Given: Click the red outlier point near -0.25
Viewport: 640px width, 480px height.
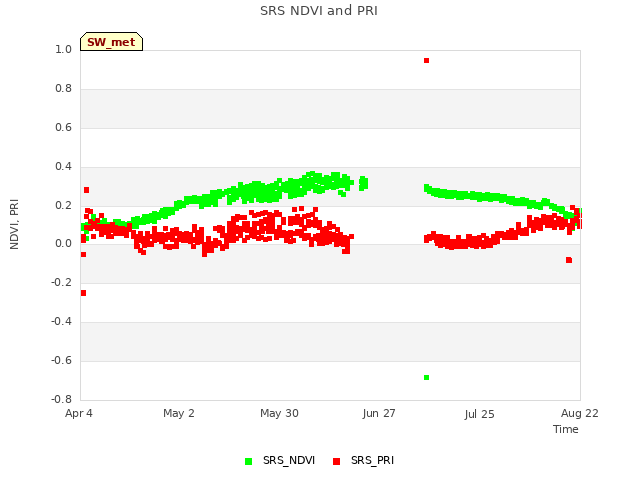Looking at the screenshot, I should click(x=83, y=293).
